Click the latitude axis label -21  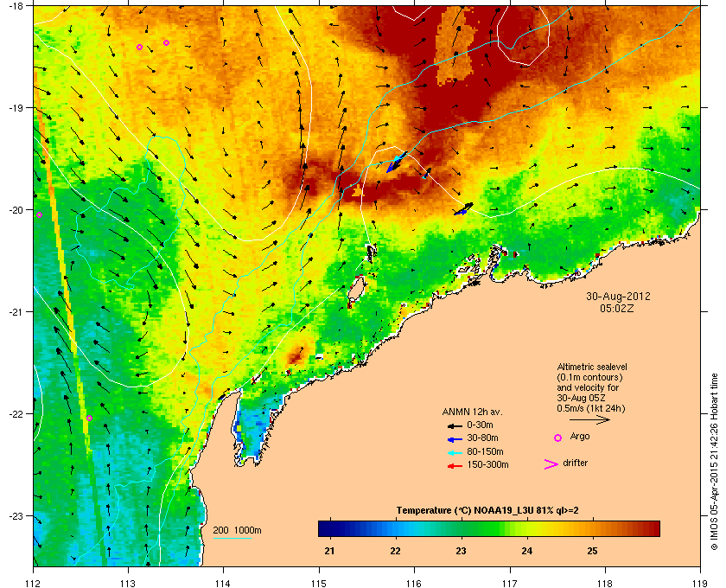click(16, 312)
